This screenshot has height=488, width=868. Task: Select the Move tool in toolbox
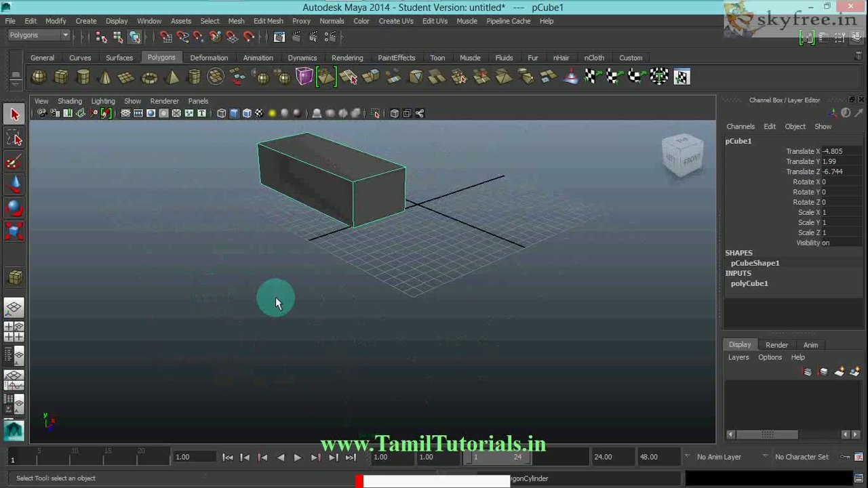(14, 184)
